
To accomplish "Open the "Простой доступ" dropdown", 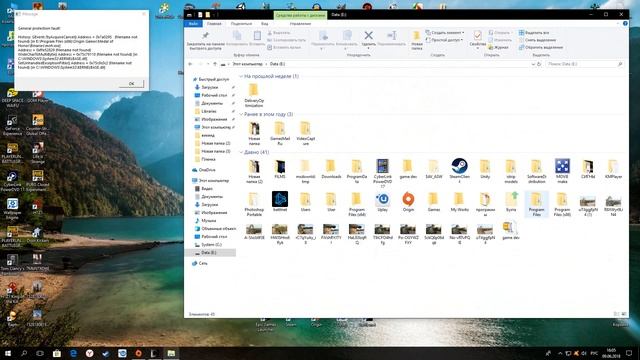I will 444,40.
